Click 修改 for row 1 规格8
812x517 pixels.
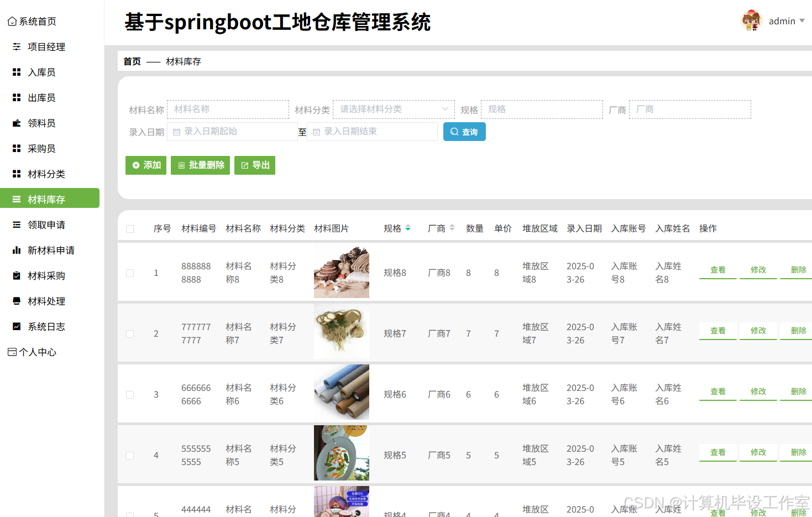(758, 270)
